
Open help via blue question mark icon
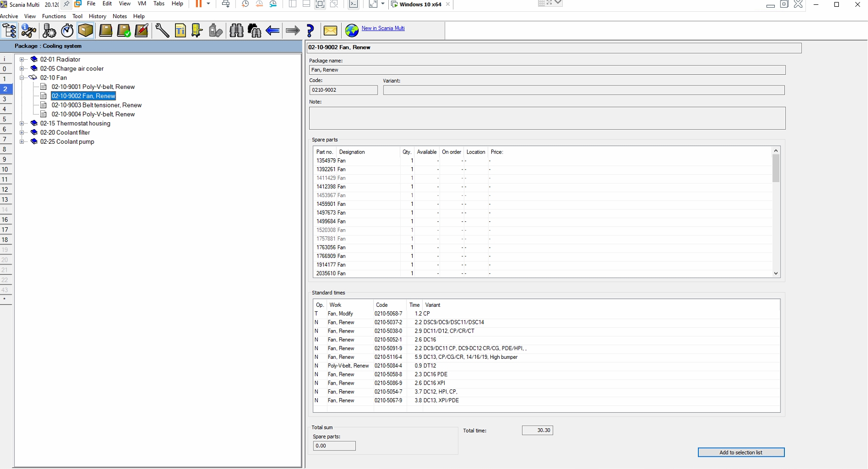[x=311, y=31]
